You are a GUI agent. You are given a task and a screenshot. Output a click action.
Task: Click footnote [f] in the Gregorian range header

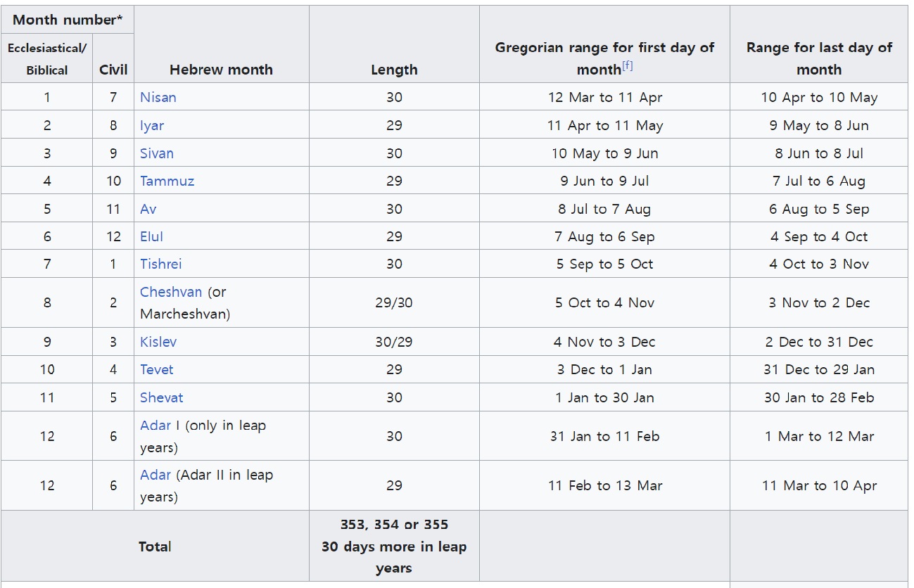(627, 65)
